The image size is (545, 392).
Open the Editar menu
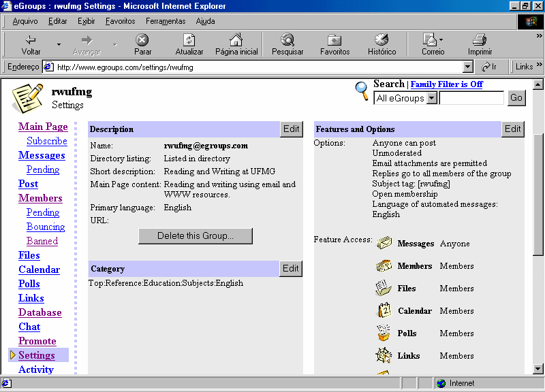pyautogui.click(x=57, y=22)
